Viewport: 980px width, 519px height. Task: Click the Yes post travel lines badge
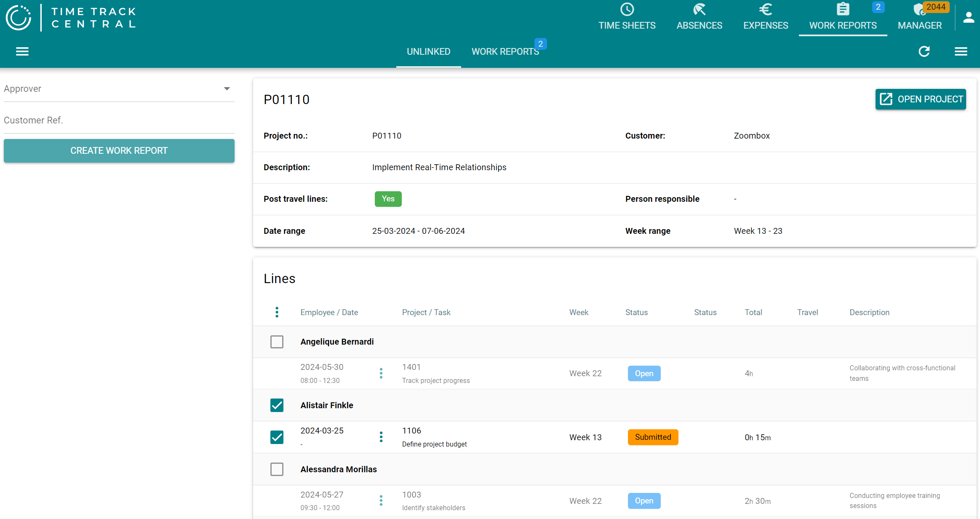pos(388,199)
